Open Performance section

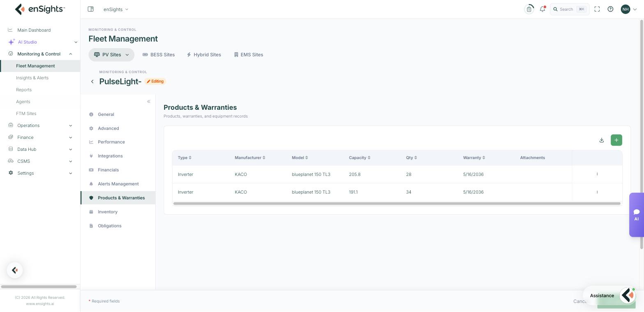coord(118,142)
